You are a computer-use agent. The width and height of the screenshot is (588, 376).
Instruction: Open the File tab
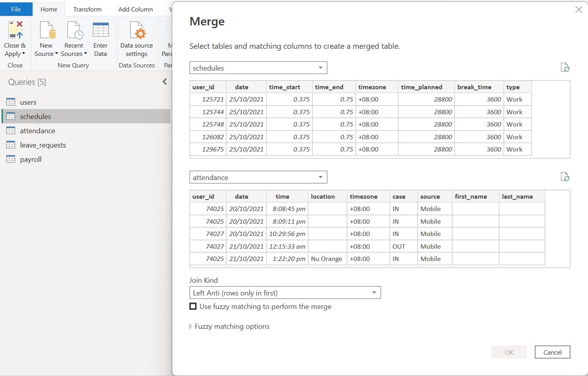coord(16,9)
